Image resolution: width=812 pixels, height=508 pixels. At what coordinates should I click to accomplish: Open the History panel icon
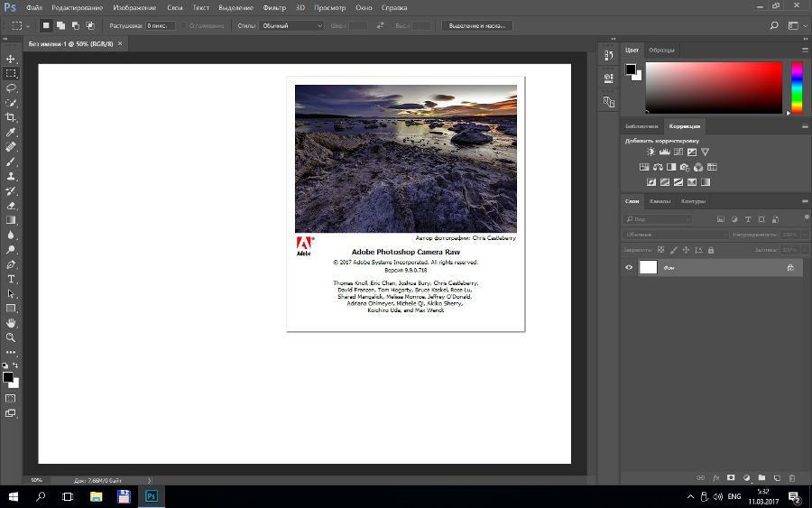click(x=608, y=55)
